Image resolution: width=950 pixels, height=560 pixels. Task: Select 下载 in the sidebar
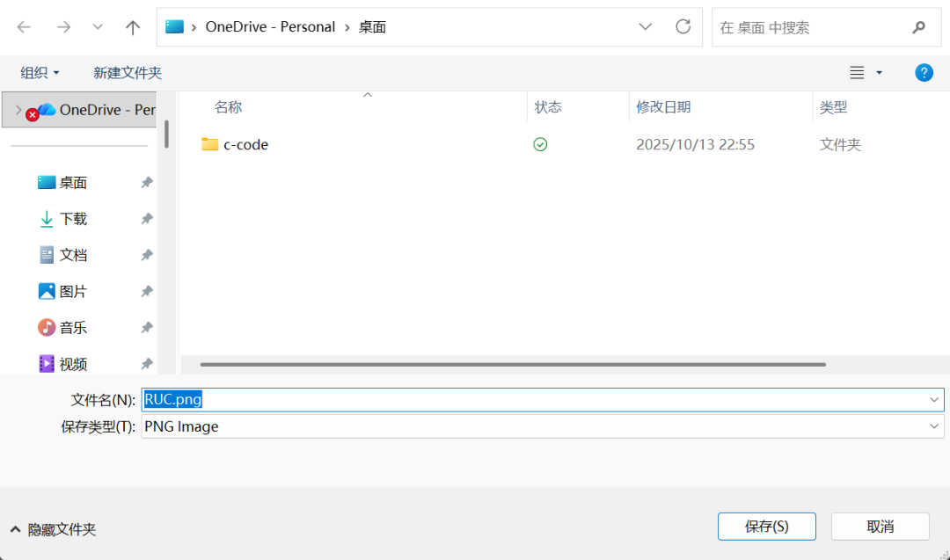coord(73,219)
